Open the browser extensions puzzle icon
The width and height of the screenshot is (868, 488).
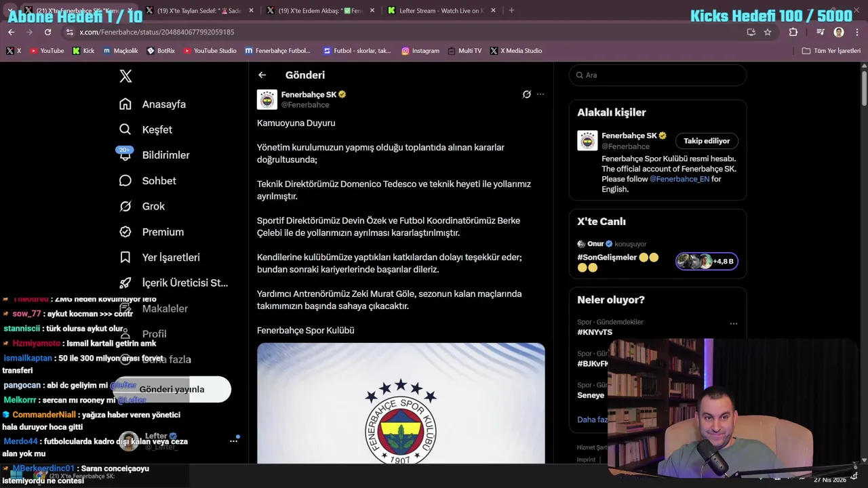tap(793, 32)
